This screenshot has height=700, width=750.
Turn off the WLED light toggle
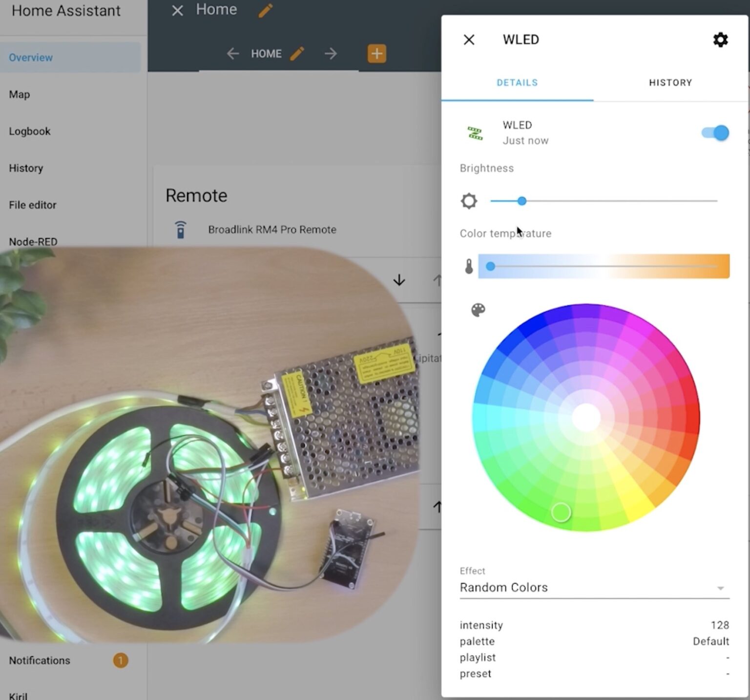[713, 132]
